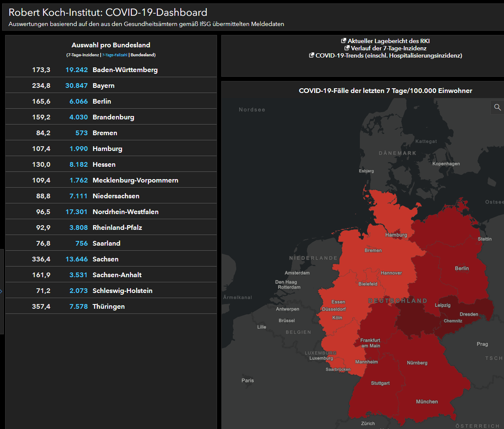Screen dimensions: 504x429
Task: Open Aktueller Lagebericht des RKI link
Action: coord(388,41)
